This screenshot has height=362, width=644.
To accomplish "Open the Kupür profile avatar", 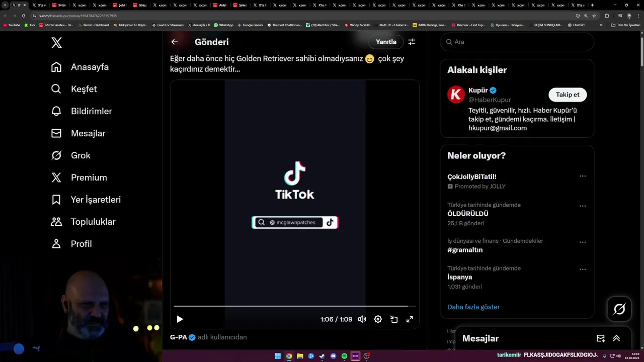I will 456,95.
